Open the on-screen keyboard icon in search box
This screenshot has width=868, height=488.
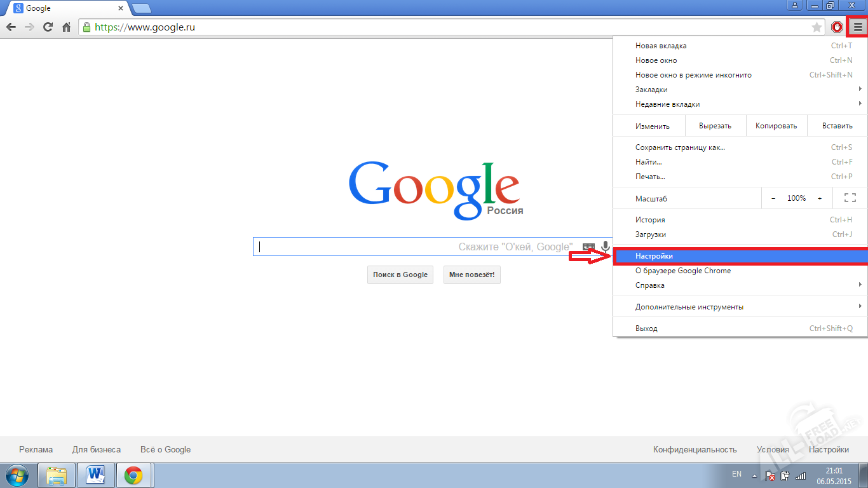tap(588, 247)
